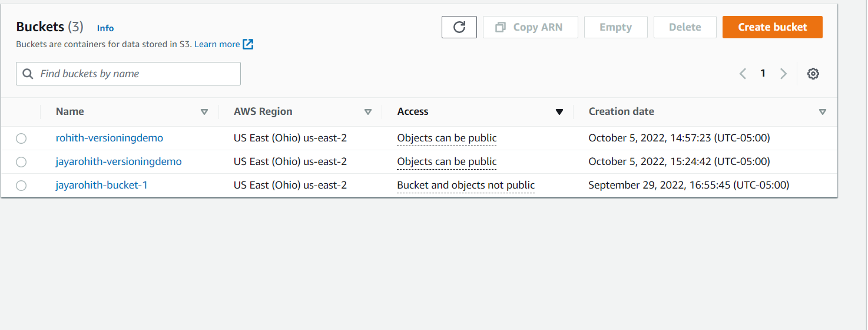Viewport: 868px width, 330px height.
Task: Click the Copy ARN button
Action: point(531,27)
